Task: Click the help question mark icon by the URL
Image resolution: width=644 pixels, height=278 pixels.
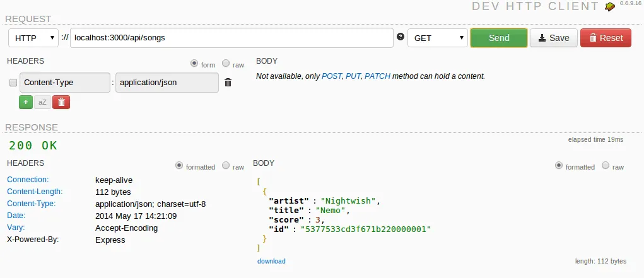Action: click(x=401, y=37)
